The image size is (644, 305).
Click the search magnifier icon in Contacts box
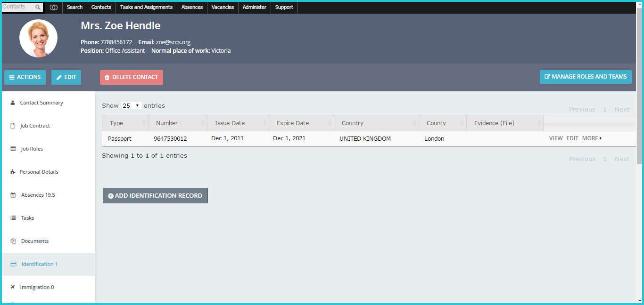pyautogui.click(x=38, y=7)
